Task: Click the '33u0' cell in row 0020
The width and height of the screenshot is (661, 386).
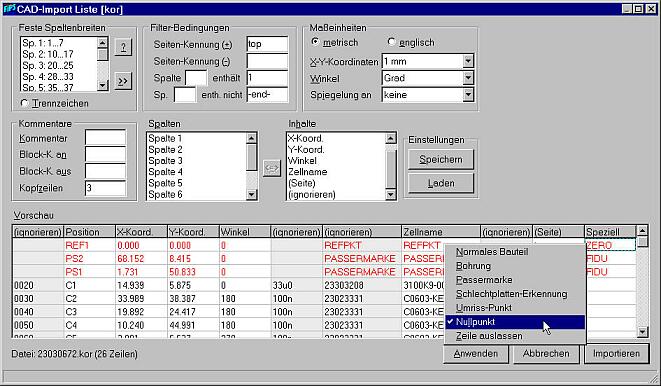Action: tap(296, 285)
